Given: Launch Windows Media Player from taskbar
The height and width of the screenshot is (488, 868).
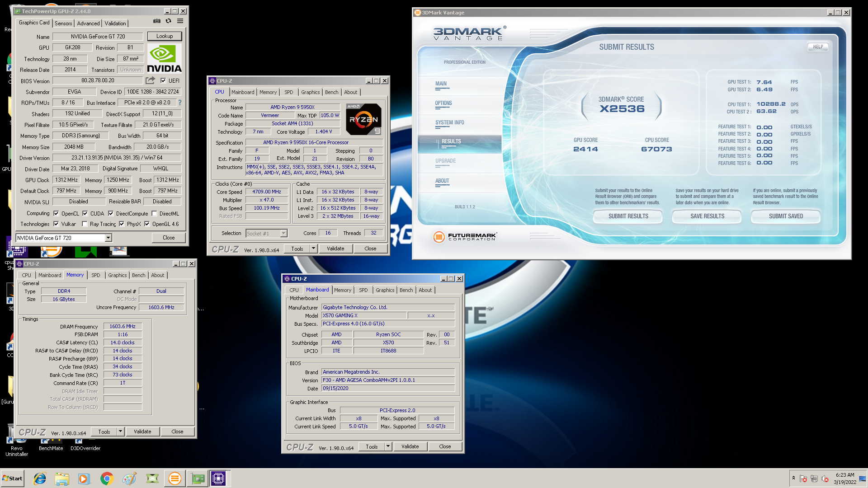Looking at the screenshot, I should coord(84,479).
